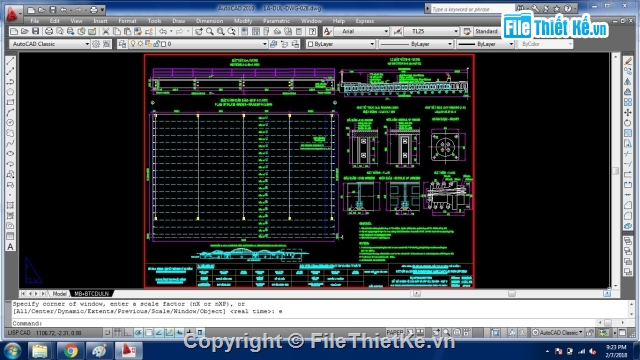
Task: Switch to the Model tab
Action: (x=59, y=293)
